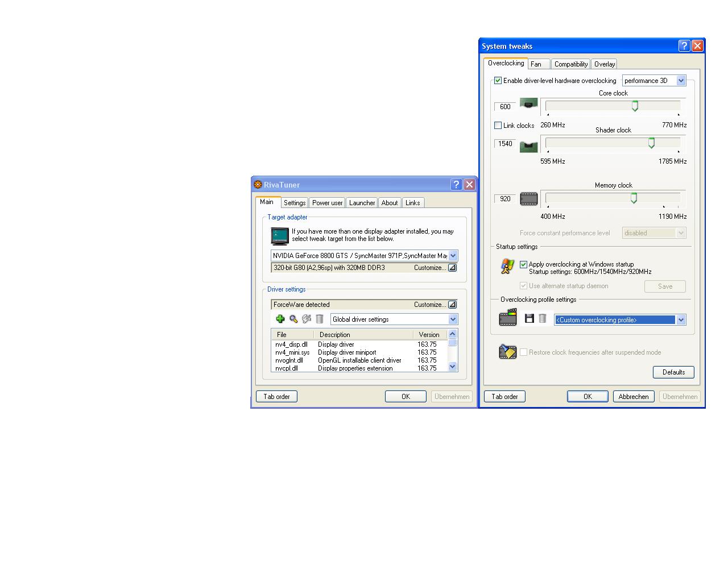Click Tab order in RivaTuner window
Viewport: 728px width, 582px height.
pyautogui.click(x=276, y=397)
